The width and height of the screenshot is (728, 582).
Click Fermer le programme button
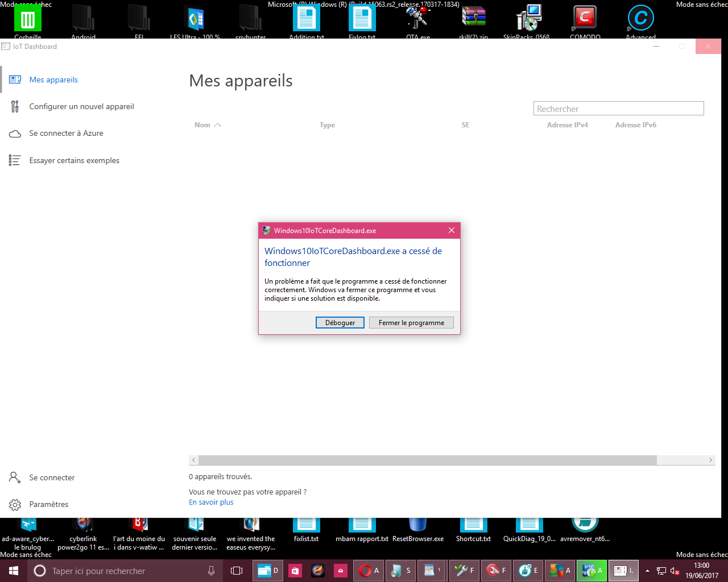click(411, 322)
